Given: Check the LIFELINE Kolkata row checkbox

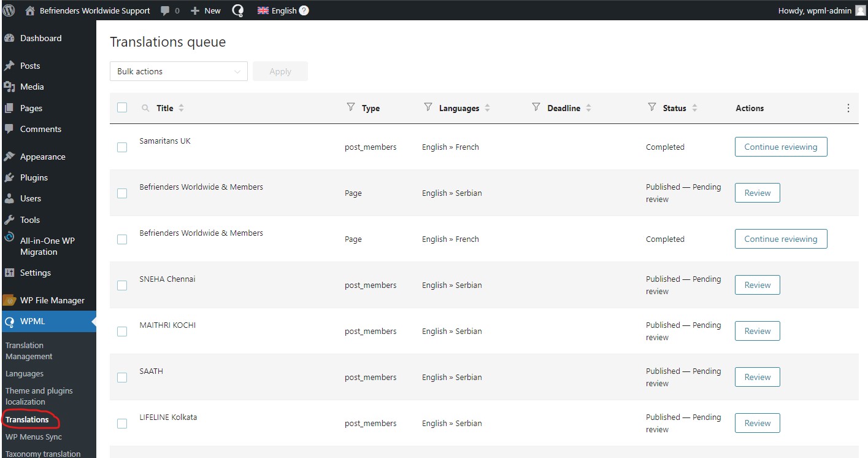Looking at the screenshot, I should 122,424.
